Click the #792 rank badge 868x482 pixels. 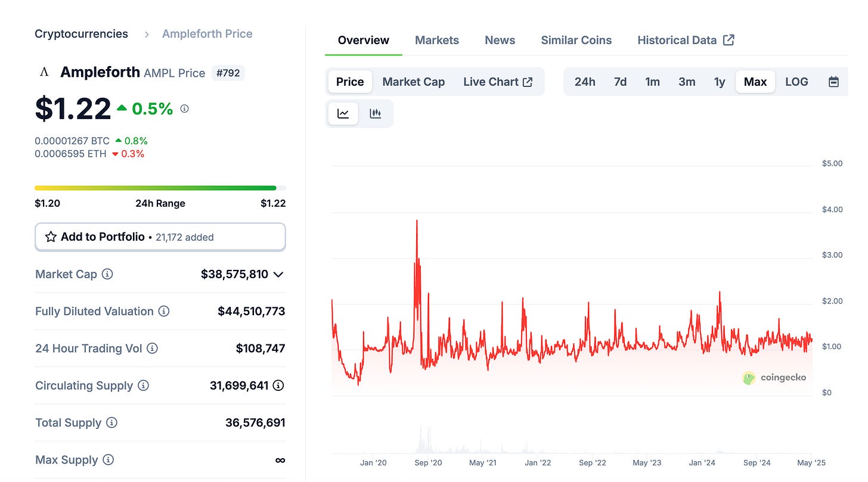coord(228,73)
